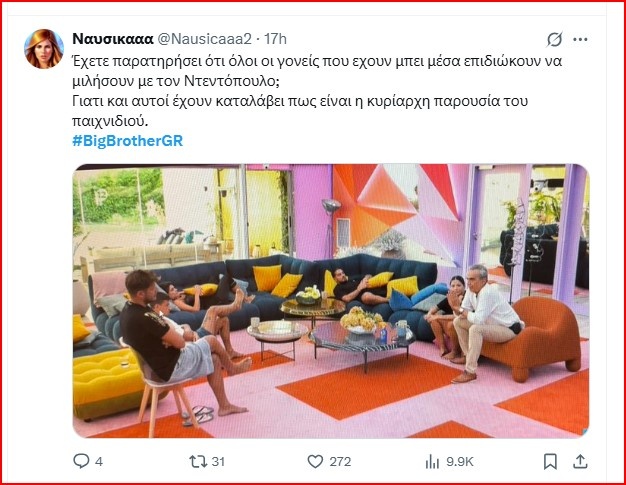Click the reply speech bubble icon
This screenshot has width=626, height=485.
[x=81, y=461]
